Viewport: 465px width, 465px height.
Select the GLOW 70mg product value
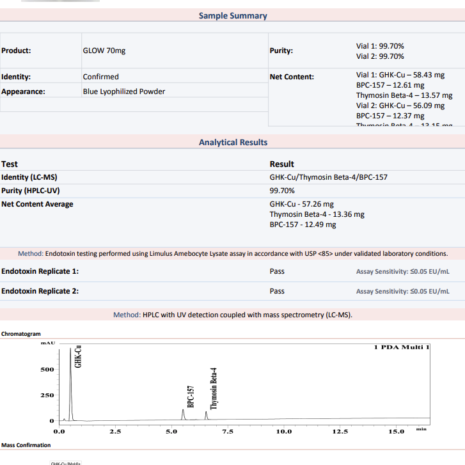click(104, 51)
